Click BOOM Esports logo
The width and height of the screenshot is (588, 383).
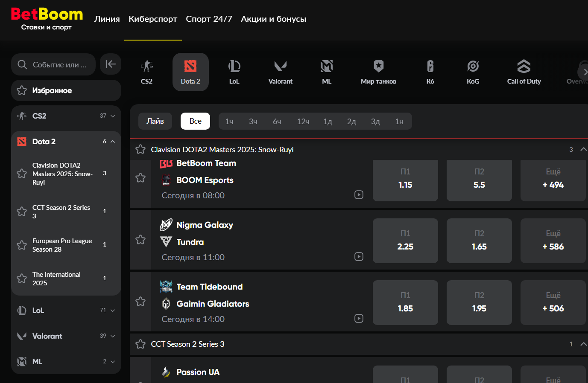click(x=166, y=180)
